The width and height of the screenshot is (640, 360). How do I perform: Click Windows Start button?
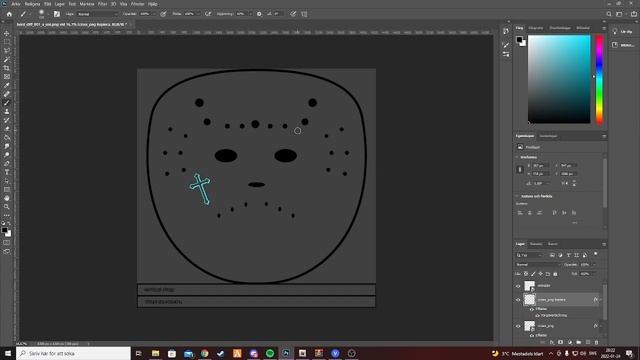point(8,353)
